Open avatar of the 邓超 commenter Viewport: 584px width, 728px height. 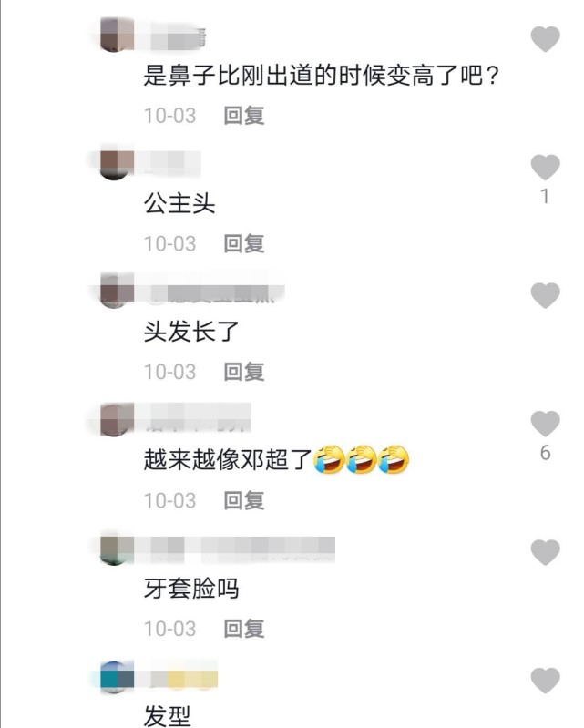(x=117, y=420)
